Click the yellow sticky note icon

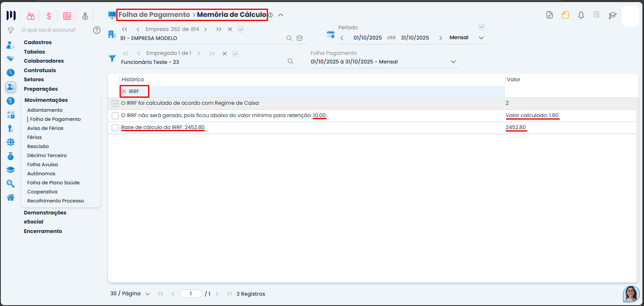565,15
